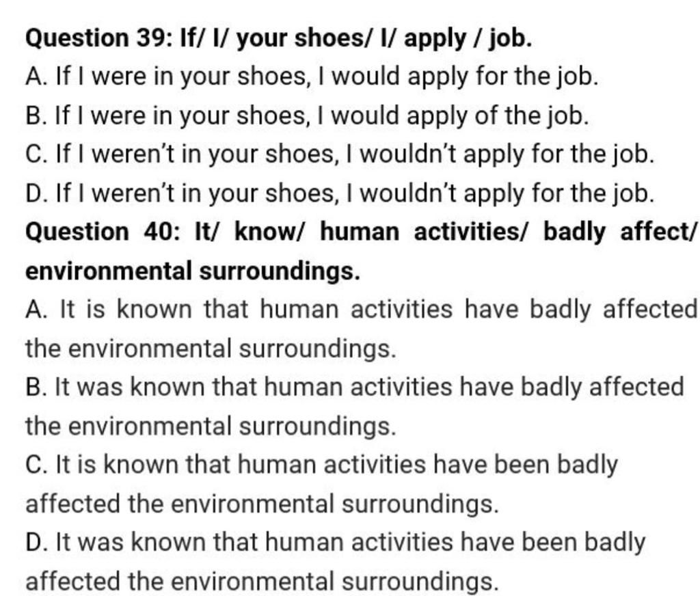Click the Question 40 heading text
The width and height of the screenshot is (700, 600).
pos(360,251)
